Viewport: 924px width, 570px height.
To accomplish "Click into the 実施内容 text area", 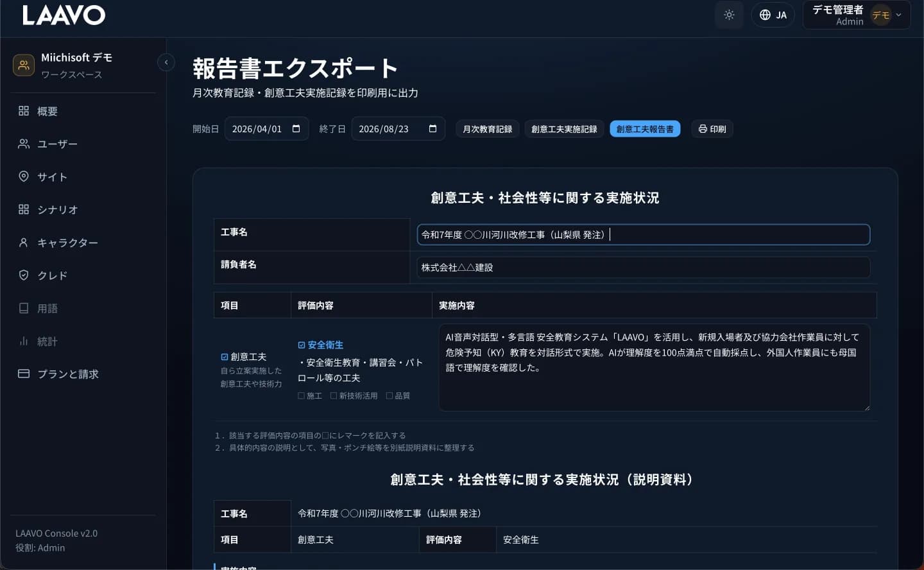I will [654, 368].
